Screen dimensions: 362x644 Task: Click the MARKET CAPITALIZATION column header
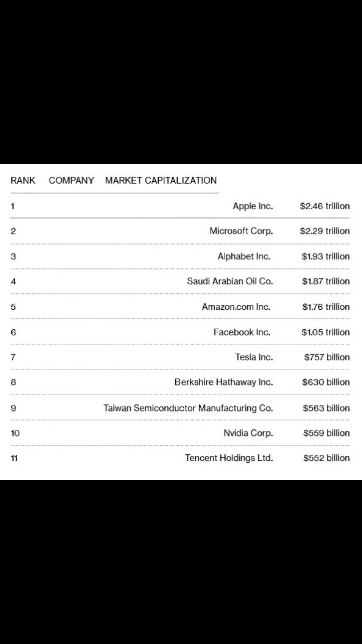161,180
